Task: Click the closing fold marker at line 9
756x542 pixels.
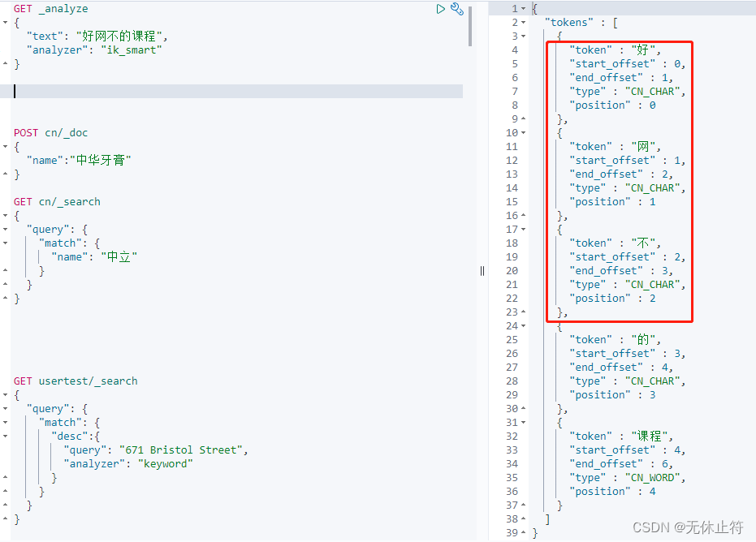Action: click(x=523, y=119)
